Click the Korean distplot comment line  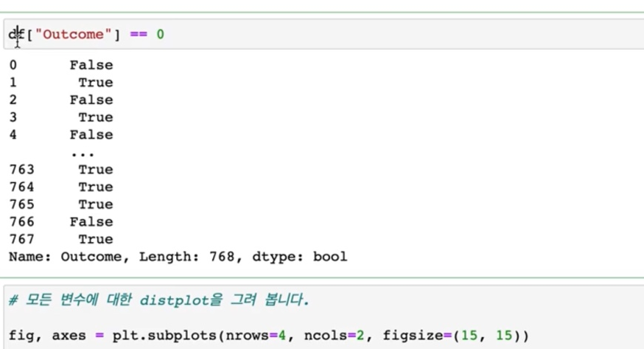point(159,300)
